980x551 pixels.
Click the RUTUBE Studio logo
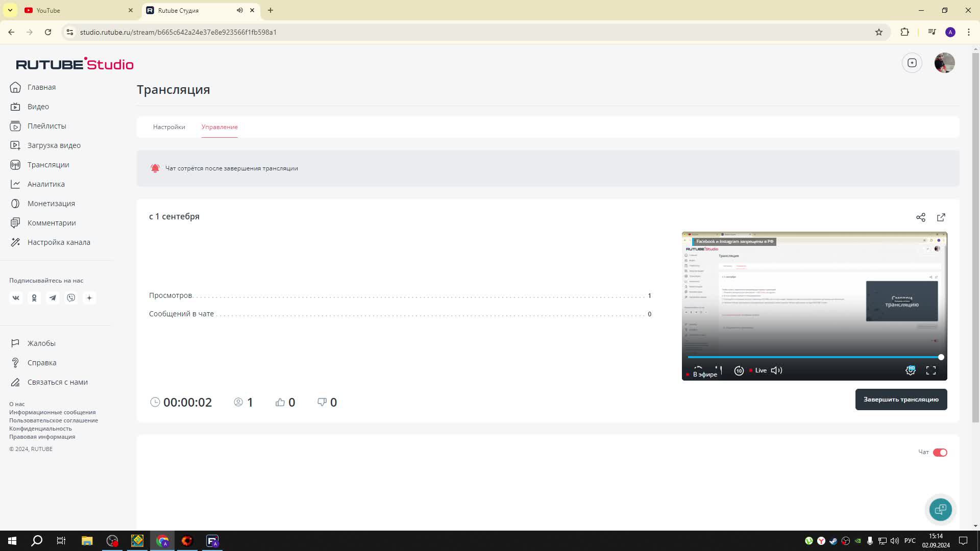[x=75, y=64]
